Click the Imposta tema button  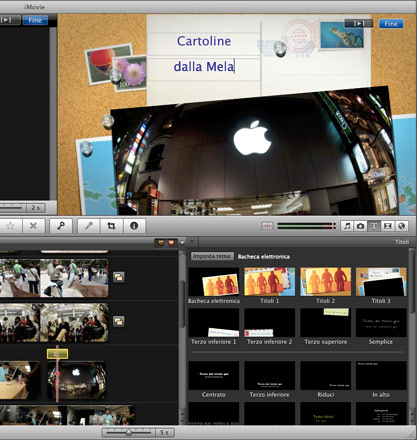[212, 256]
